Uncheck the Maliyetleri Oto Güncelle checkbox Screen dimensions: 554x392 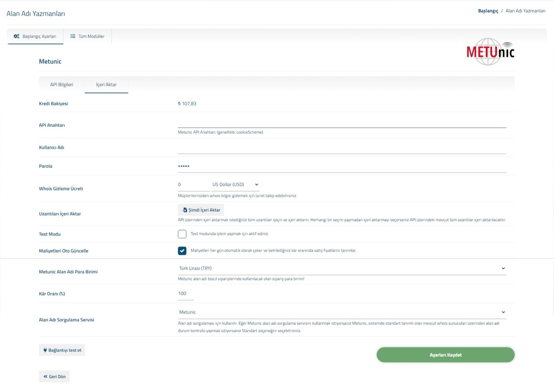[x=182, y=251]
